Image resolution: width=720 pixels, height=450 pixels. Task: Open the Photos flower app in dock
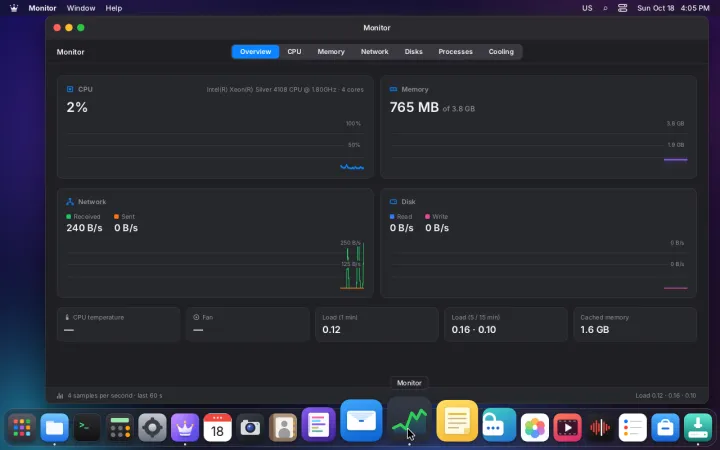(535, 428)
